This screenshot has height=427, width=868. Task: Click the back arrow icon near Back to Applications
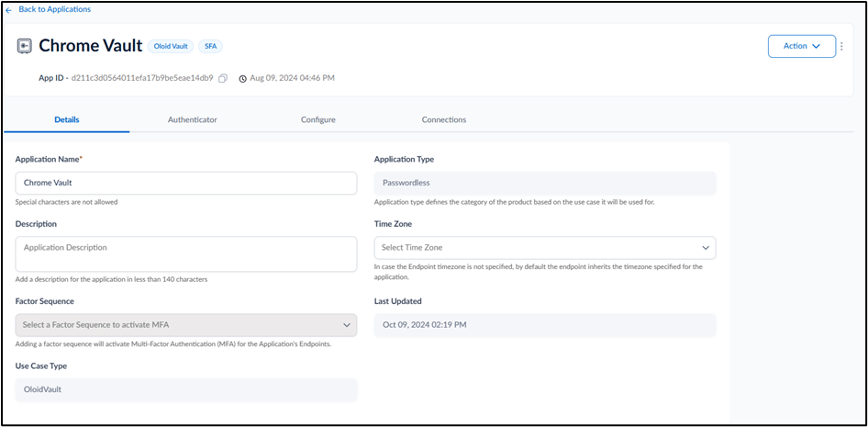(8, 10)
